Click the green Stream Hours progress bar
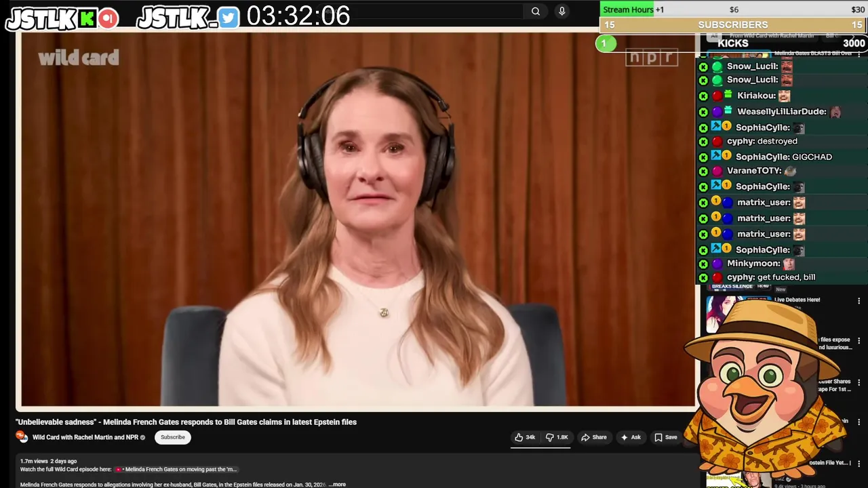The width and height of the screenshot is (868, 488). 627,9
